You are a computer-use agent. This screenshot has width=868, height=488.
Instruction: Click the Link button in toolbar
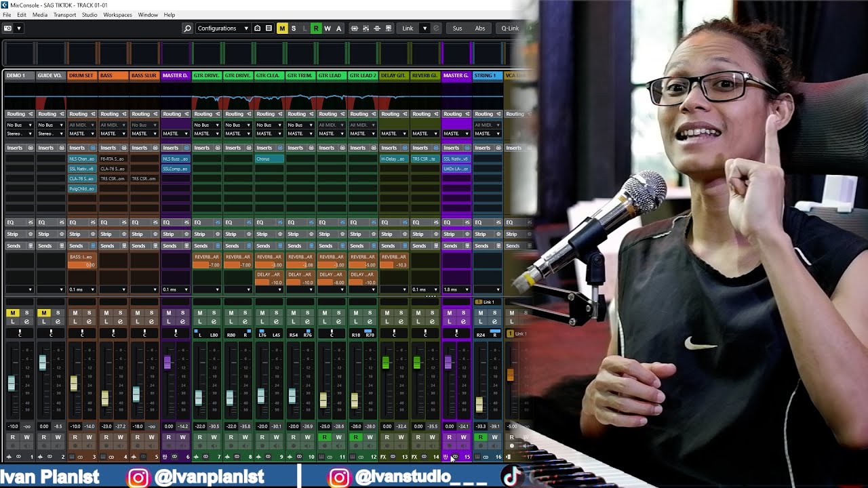coord(408,28)
